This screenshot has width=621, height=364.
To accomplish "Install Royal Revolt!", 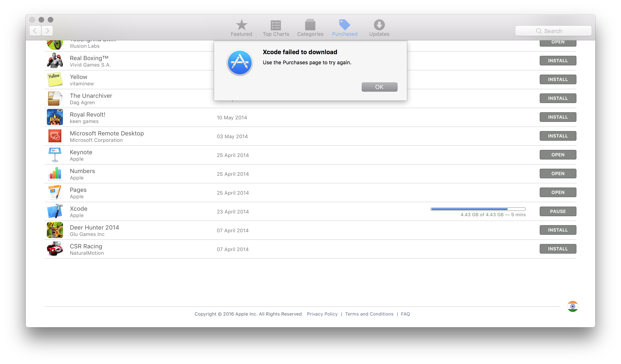I will 558,117.
